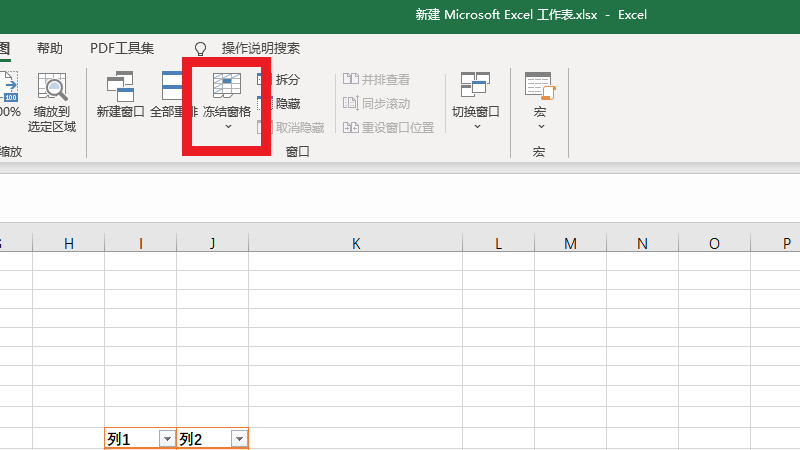Click the Switch Windows icon
The height and width of the screenshot is (450, 800).
(x=475, y=86)
